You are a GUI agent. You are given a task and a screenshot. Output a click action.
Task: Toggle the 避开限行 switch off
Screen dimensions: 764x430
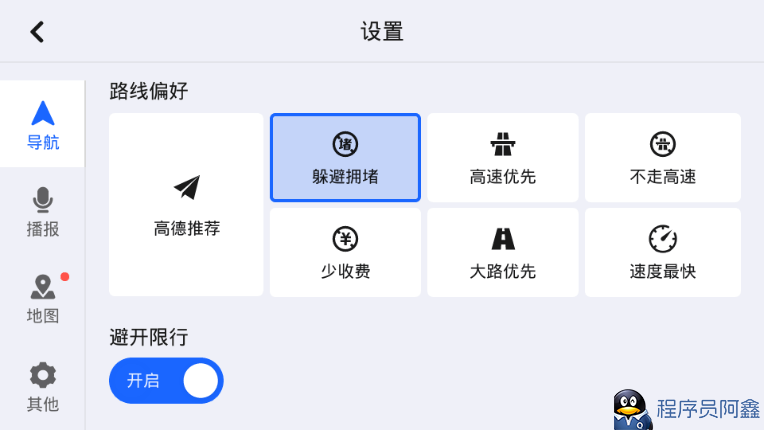(x=166, y=380)
